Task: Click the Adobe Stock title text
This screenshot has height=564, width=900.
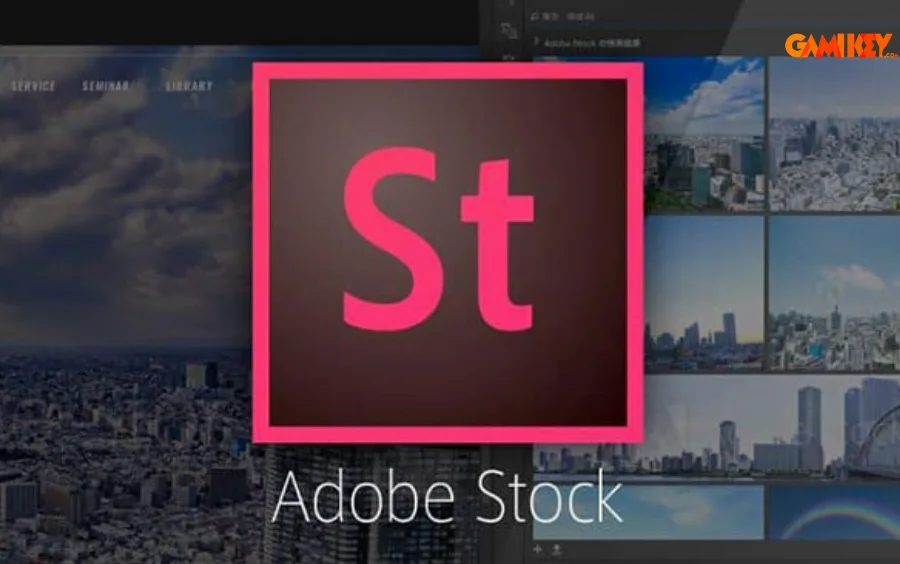Action: tap(446, 498)
